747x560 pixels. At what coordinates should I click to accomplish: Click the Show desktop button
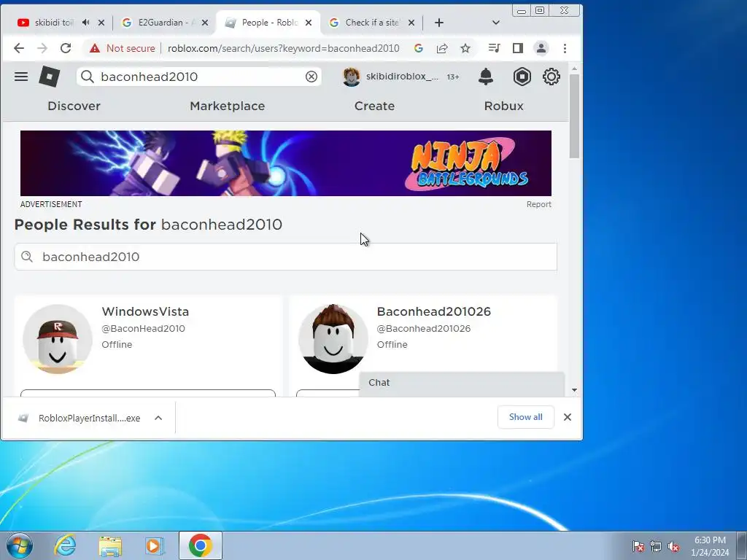coord(742,545)
